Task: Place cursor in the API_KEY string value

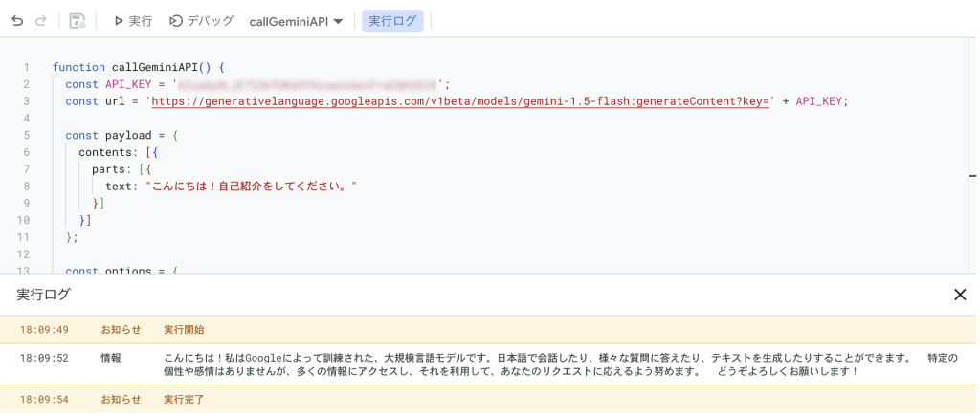Action: coord(308,84)
